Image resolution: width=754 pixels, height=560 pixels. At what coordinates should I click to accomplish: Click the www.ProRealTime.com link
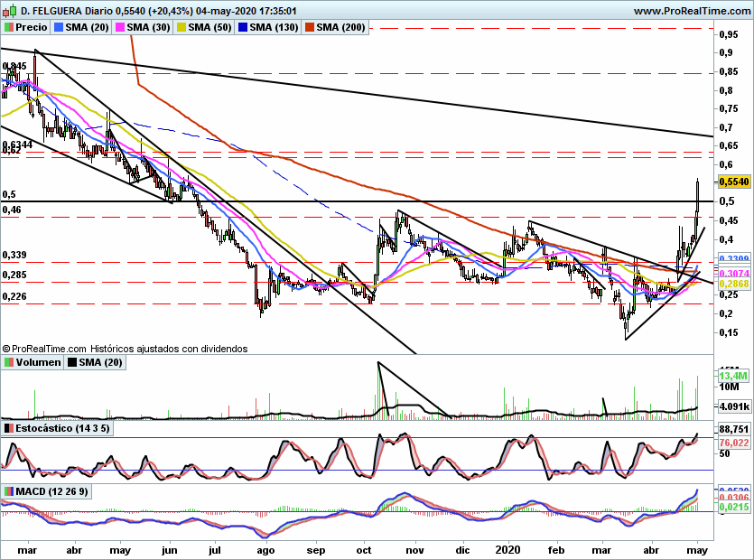coord(691,10)
